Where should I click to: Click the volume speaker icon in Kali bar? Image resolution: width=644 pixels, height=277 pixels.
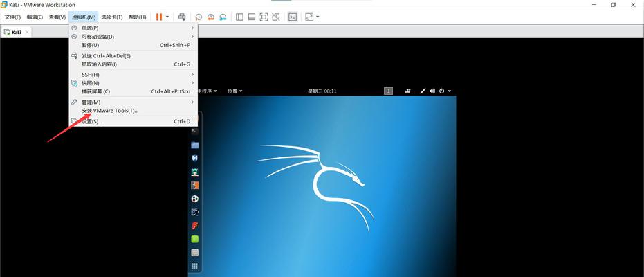pyautogui.click(x=432, y=91)
